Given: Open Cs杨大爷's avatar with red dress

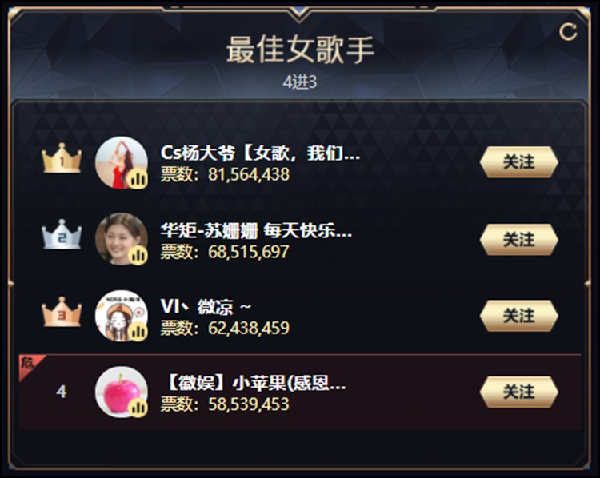Looking at the screenshot, I should [121, 163].
